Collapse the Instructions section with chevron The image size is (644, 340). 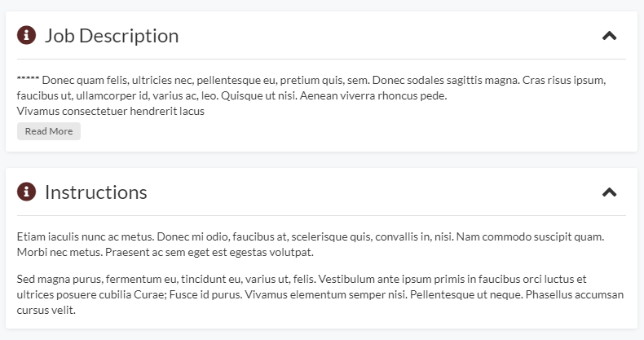click(609, 192)
